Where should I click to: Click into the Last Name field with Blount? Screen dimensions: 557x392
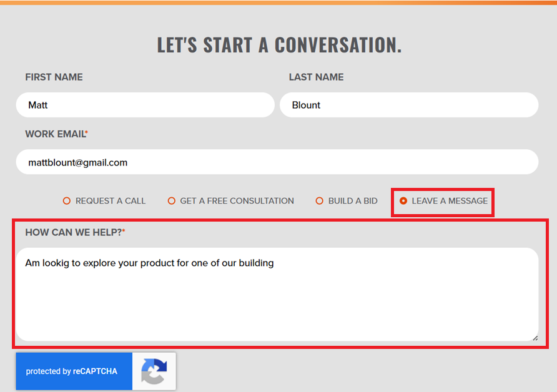click(x=409, y=105)
